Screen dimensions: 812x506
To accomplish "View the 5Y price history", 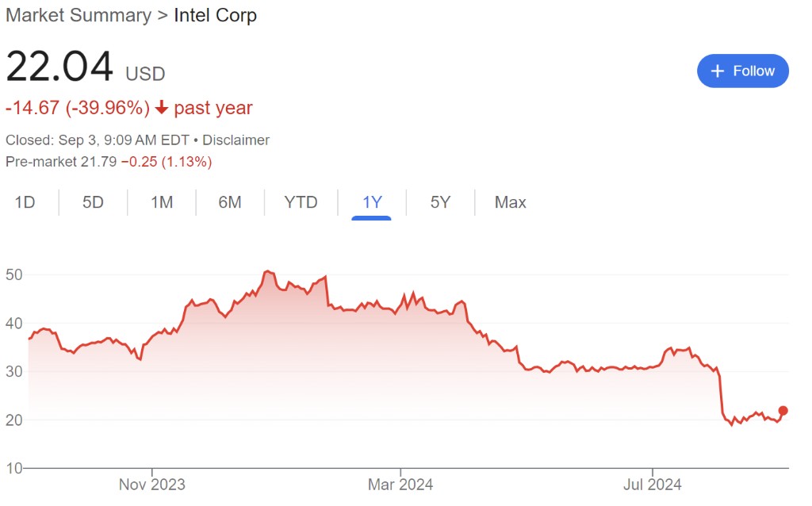I will pos(440,202).
